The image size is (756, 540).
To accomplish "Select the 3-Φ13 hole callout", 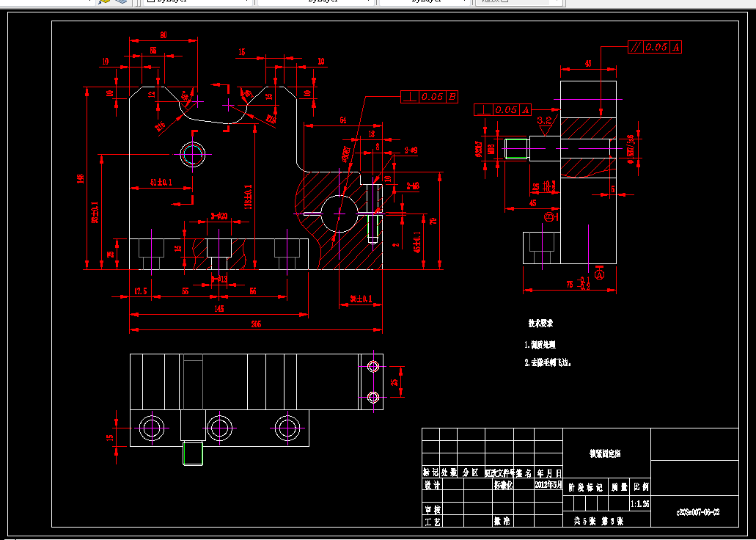I will (x=219, y=279).
